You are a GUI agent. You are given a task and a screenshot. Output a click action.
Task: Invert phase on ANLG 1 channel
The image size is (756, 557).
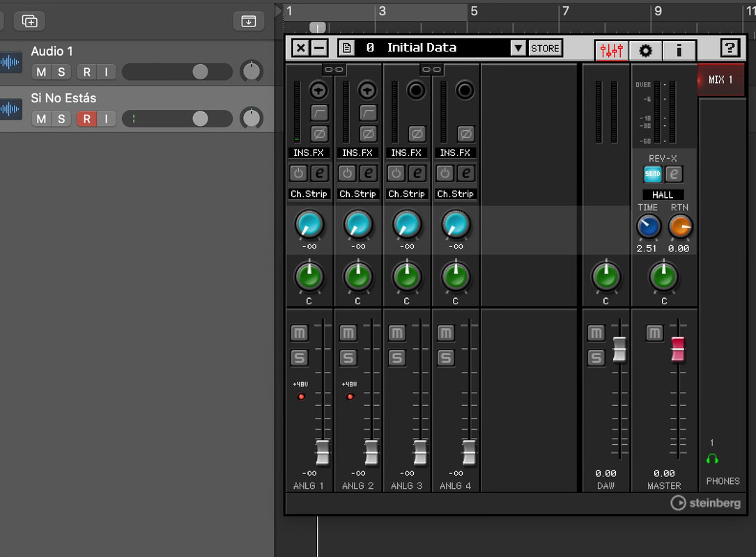click(x=319, y=134)
